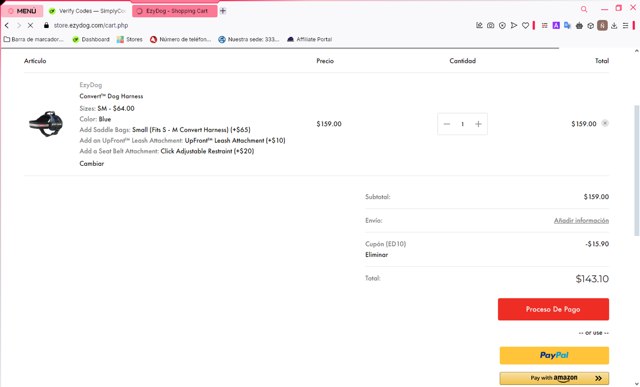The width and height of the screenshot is (640, 387).
Task: Click the edit page share icon
Action: click(x=479, y=25)
